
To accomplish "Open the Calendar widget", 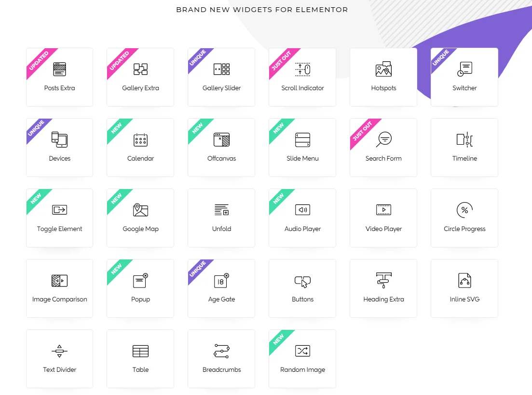I will click(140, 139).
